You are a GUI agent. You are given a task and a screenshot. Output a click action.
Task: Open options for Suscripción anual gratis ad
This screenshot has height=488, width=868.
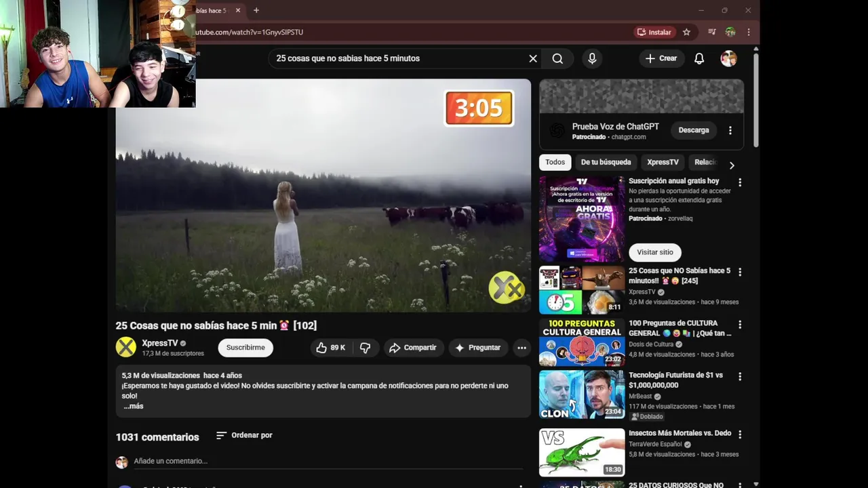(740, 182)
